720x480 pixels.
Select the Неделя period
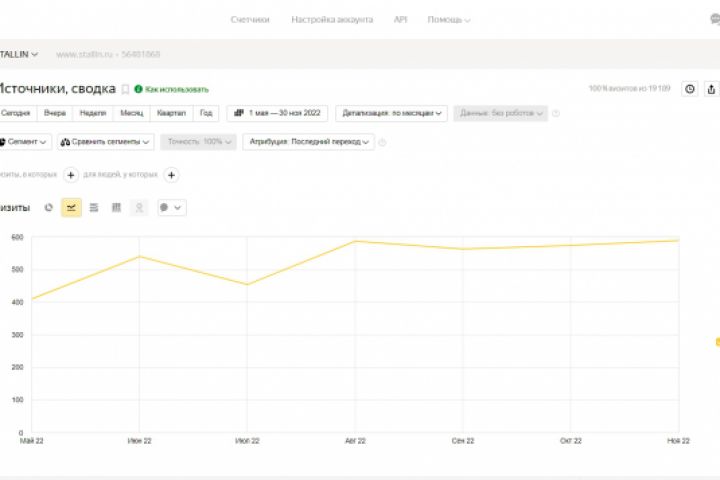click(x=93, y=113)
